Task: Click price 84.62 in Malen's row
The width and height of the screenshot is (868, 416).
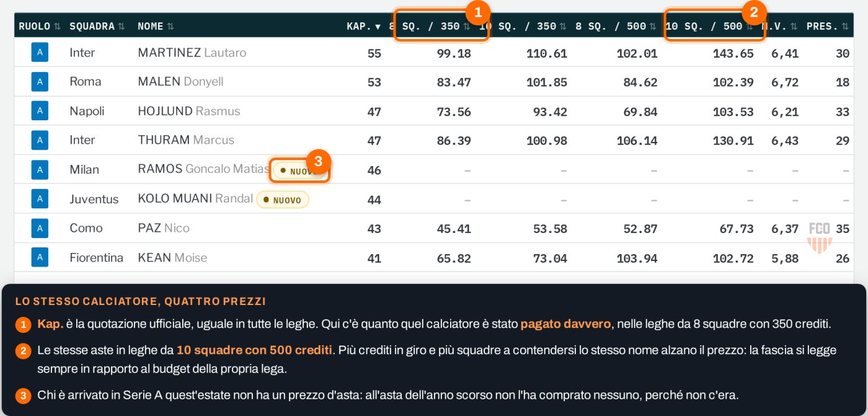Action: (640, 82)
